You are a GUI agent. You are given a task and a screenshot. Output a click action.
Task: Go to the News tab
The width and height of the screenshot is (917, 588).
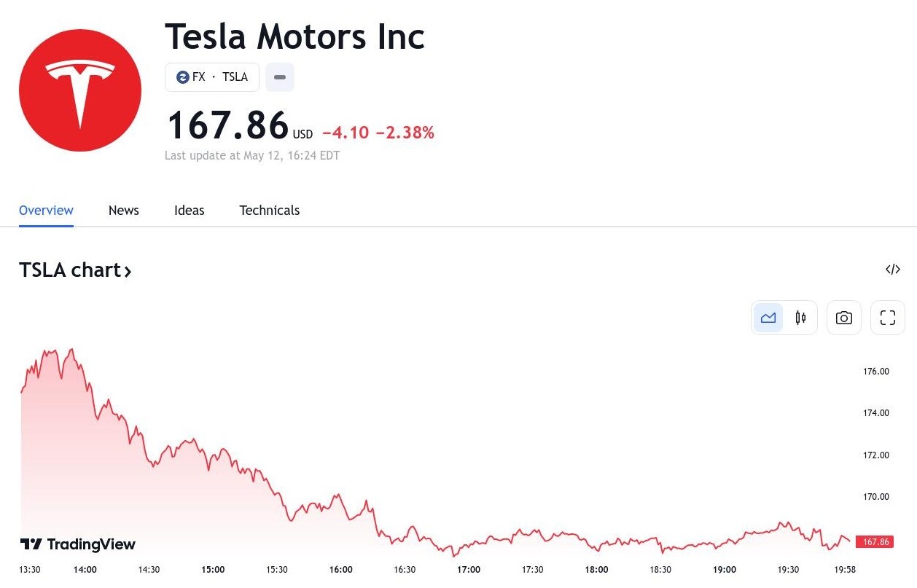[123, 211]
